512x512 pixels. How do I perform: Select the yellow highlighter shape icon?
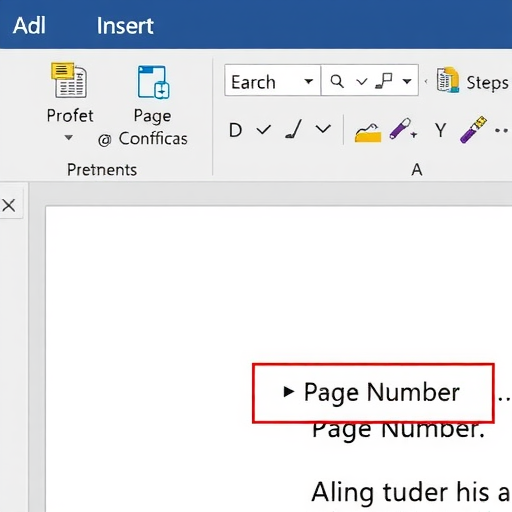pos(368,133)
